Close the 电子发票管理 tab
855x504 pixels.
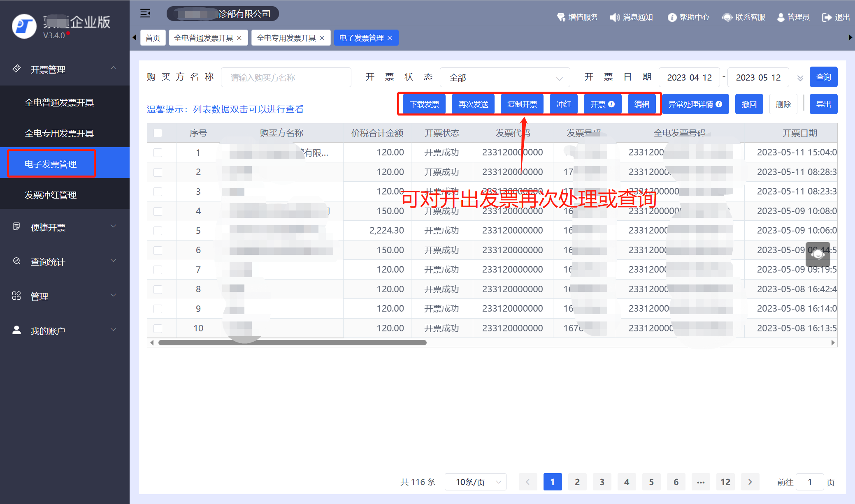pos(390,38)
